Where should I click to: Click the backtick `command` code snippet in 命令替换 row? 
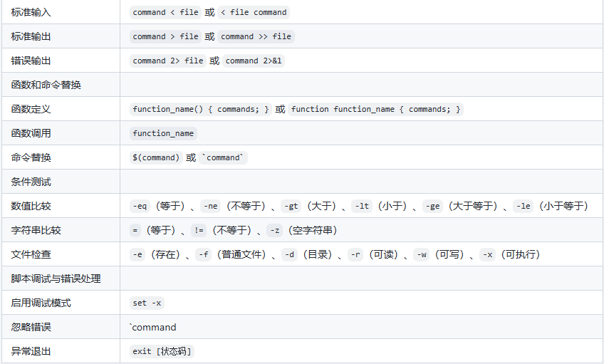coord(224,158)
